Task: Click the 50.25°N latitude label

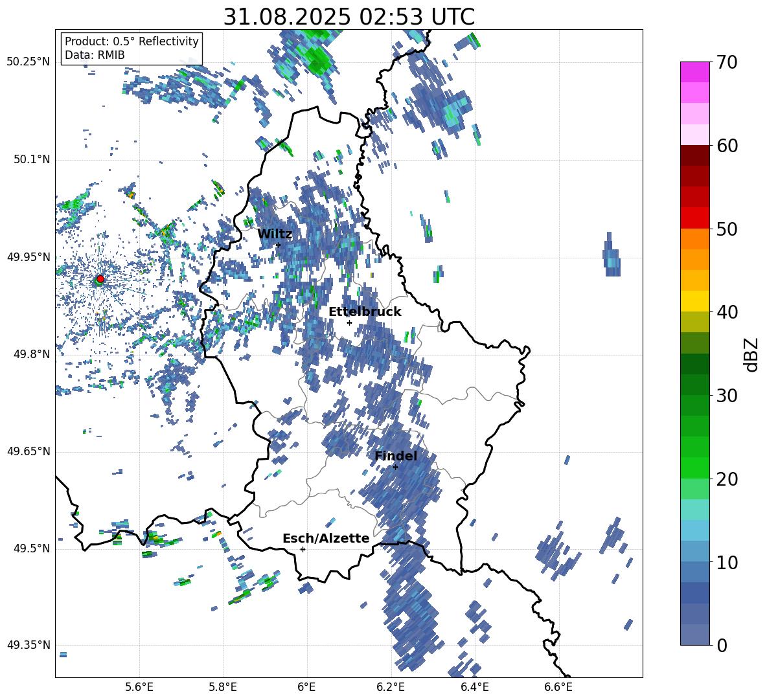Action: click(x=29, y=62)
